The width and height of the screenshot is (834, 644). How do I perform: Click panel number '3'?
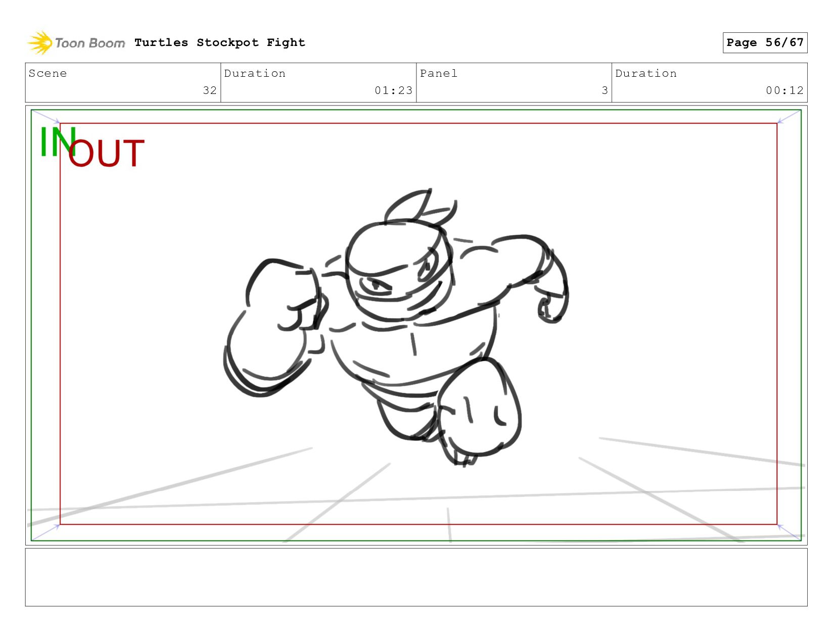click(605, 90)
